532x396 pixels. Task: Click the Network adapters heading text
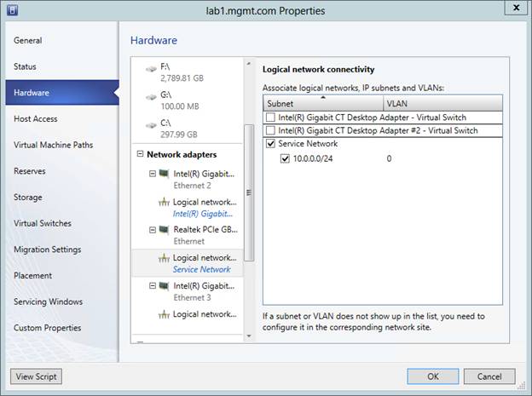[x=182, y=154]
